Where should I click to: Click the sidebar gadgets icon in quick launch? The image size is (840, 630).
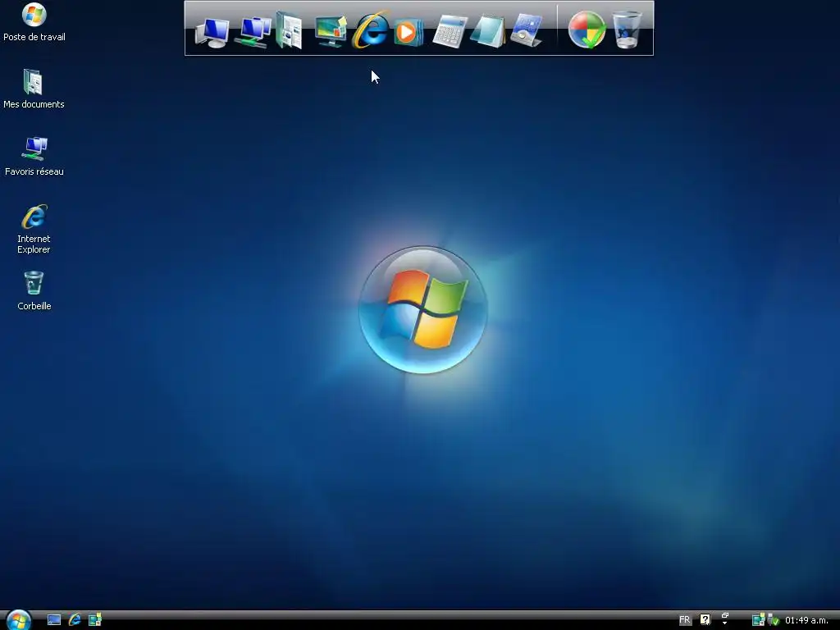(x=95, y=620)
